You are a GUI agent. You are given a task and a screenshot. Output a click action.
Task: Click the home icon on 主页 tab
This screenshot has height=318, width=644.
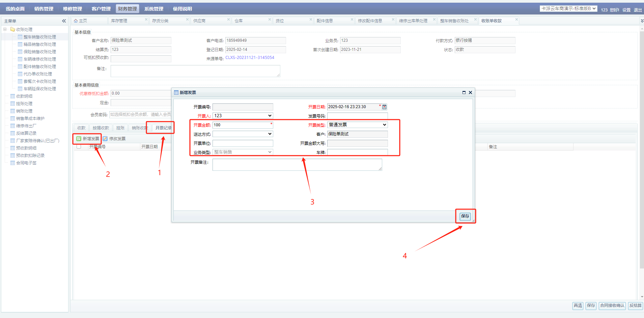coord(76,21)
